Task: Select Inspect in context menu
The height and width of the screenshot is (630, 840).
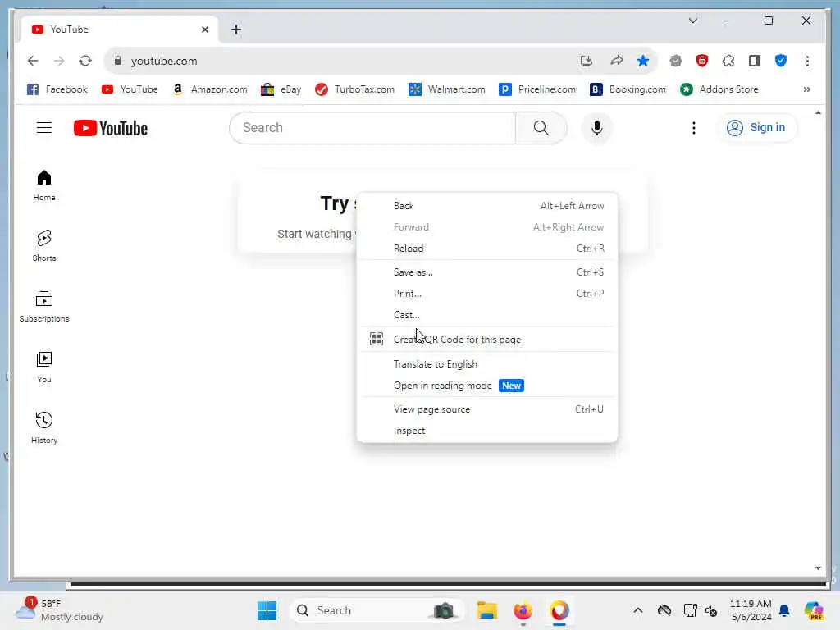Action: [487, 431]
